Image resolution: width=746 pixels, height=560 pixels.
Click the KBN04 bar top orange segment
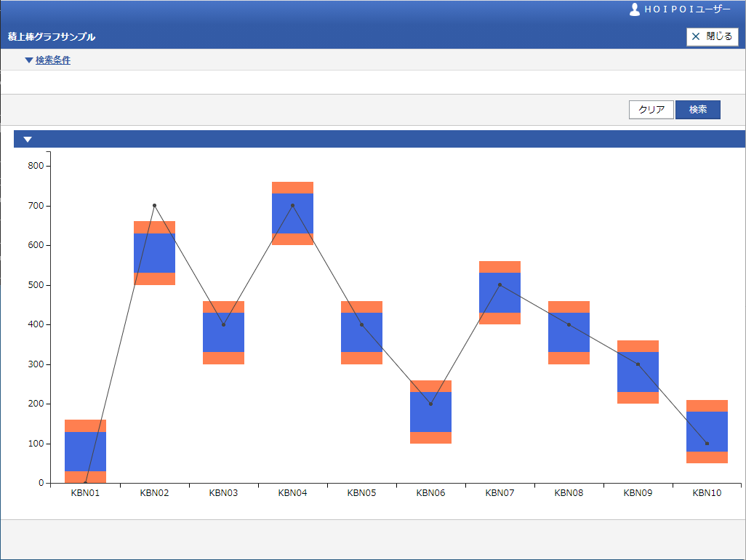click(x=292, y=188)
